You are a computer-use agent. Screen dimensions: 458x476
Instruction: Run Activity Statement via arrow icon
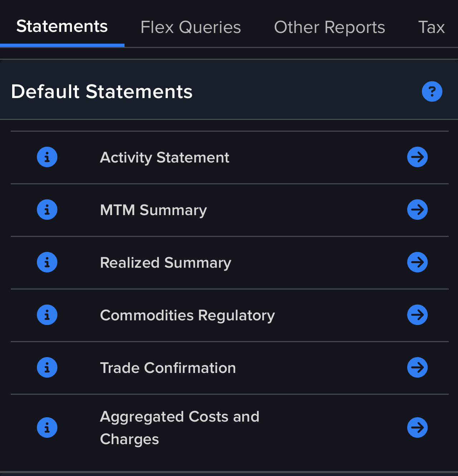[x=418, y=157]
